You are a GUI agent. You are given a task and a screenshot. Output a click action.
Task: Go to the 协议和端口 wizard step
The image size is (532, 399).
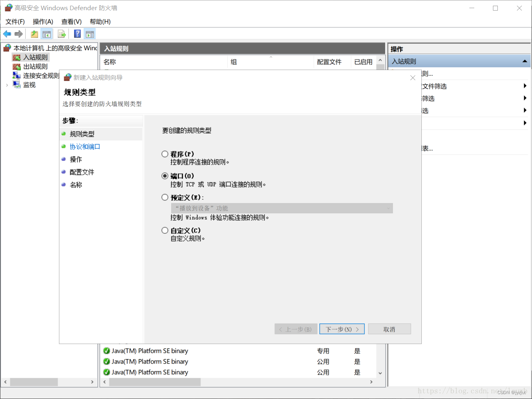pyautogui.click(x=85, y=147)
